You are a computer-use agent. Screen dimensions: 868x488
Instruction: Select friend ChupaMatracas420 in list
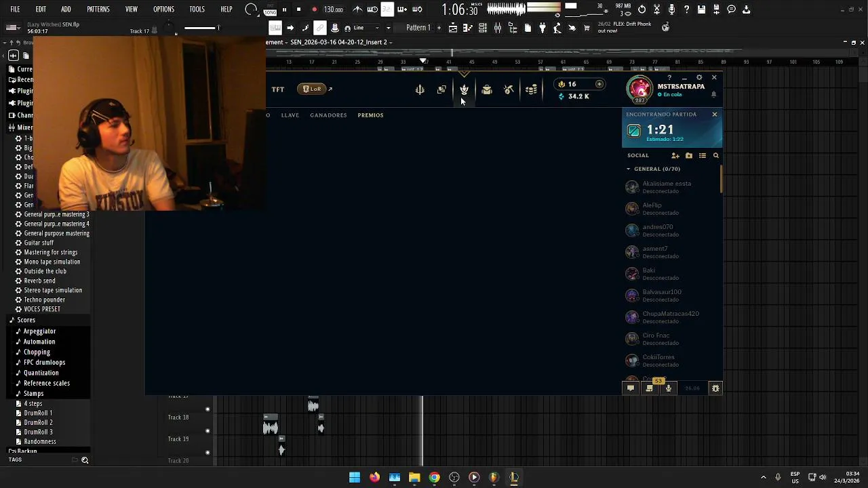point(672,317)
